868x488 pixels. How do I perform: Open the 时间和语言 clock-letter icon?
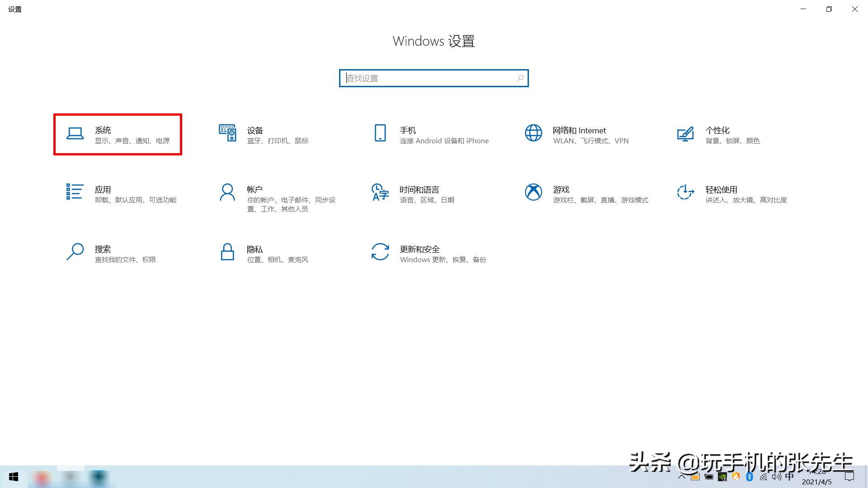coord(380,192)
